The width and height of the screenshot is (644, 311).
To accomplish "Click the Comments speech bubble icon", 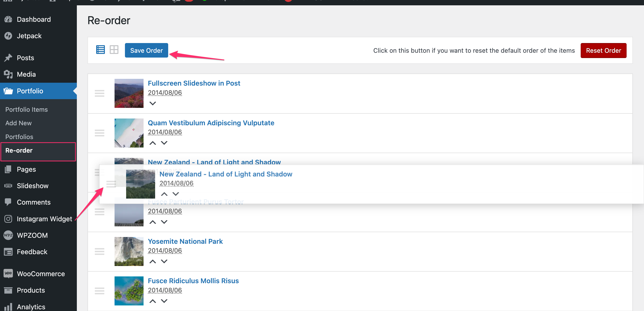I will click(x=8, y=202).
